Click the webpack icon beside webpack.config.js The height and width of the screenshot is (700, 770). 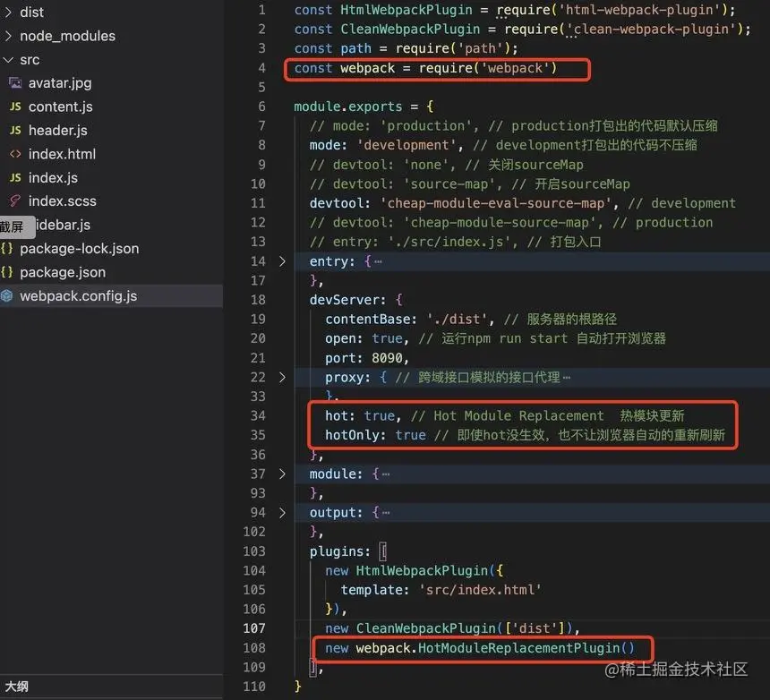coord(7,296)
